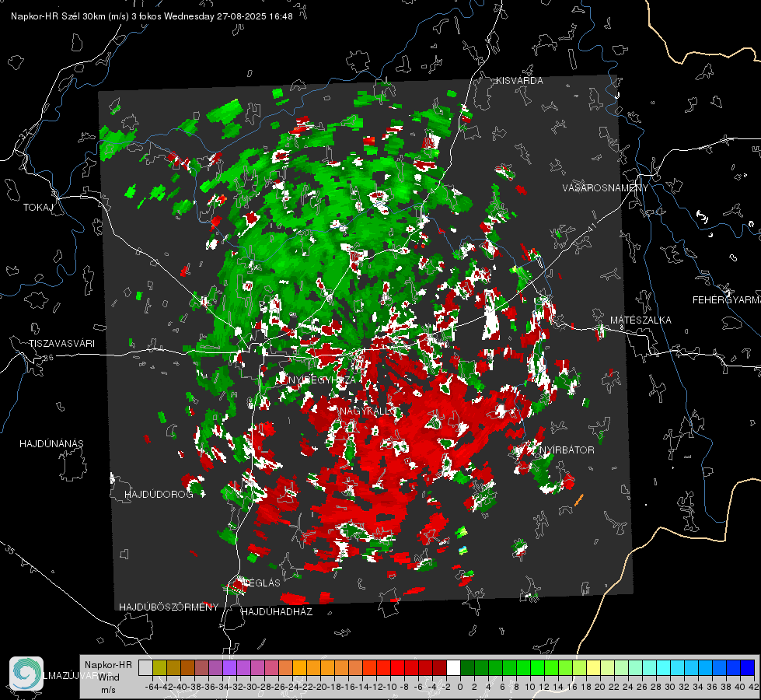The height and width of the screenshot is (700, 761).
Task: Click the Wind label in the legend
Action: [109, 677]
